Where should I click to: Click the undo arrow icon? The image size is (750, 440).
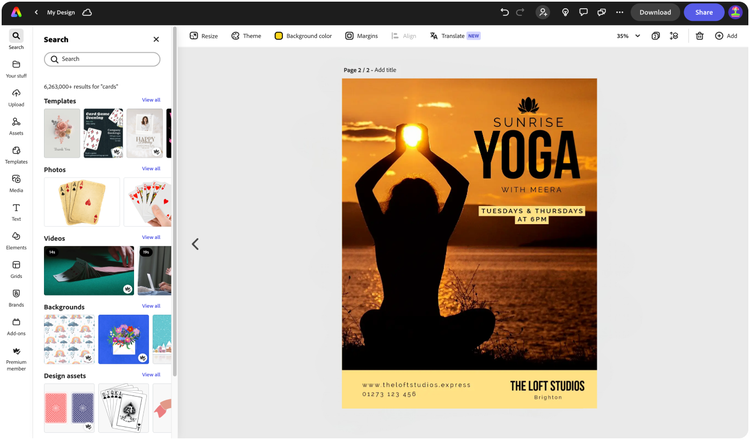tap(504, 12)
